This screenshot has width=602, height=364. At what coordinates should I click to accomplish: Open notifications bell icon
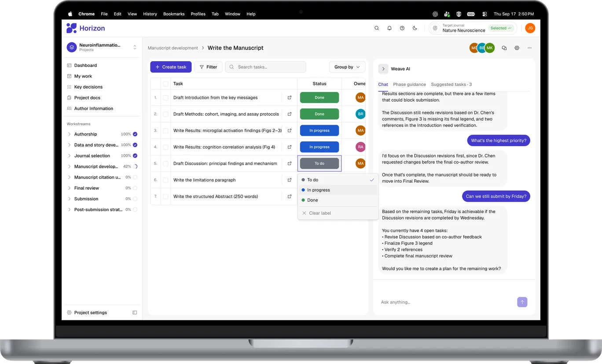click(x=389, y=28)
